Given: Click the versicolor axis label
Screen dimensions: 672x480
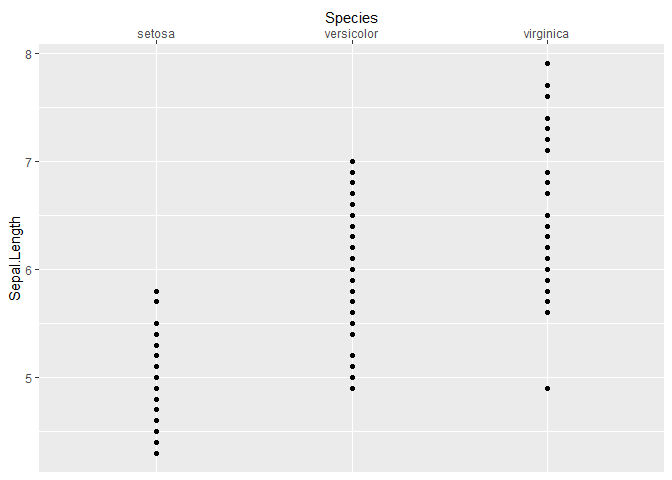Looking at the screenshot, I should 351,34.
